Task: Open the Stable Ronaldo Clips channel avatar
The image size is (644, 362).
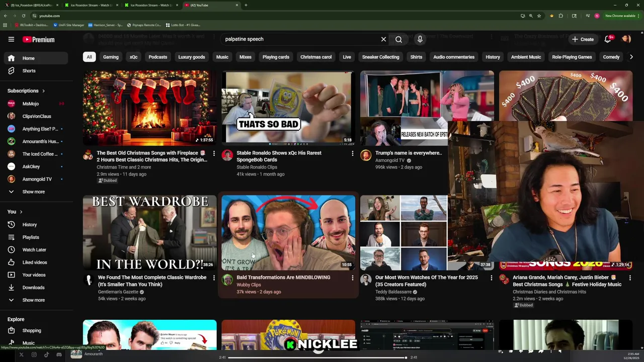Action: [227, 155]
